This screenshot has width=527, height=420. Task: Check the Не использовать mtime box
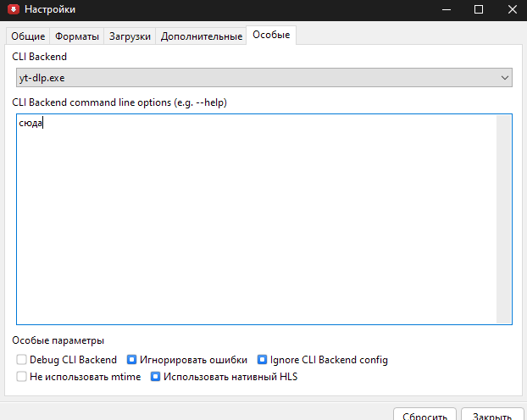pyautogui.click(x=21, y=377)
